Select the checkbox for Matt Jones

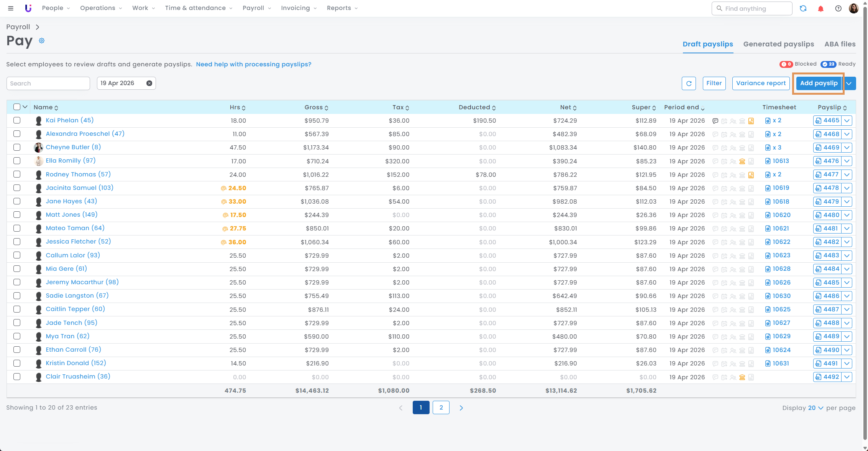[17, 215]
